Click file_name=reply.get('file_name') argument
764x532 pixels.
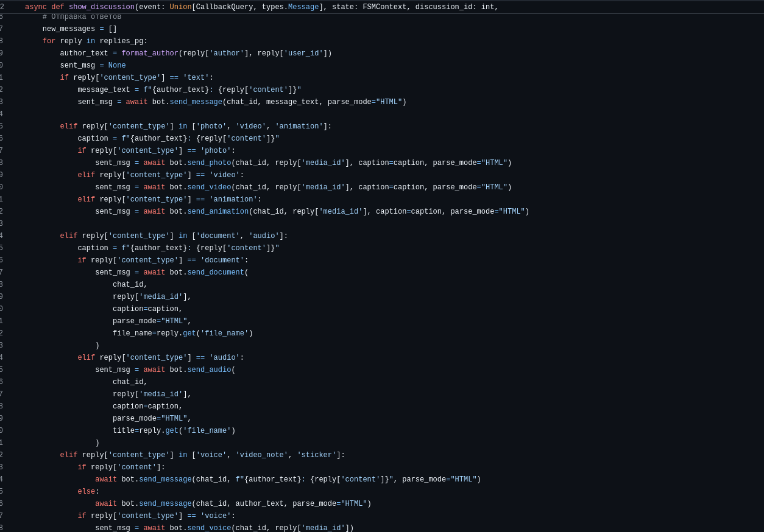pos(183,334)
